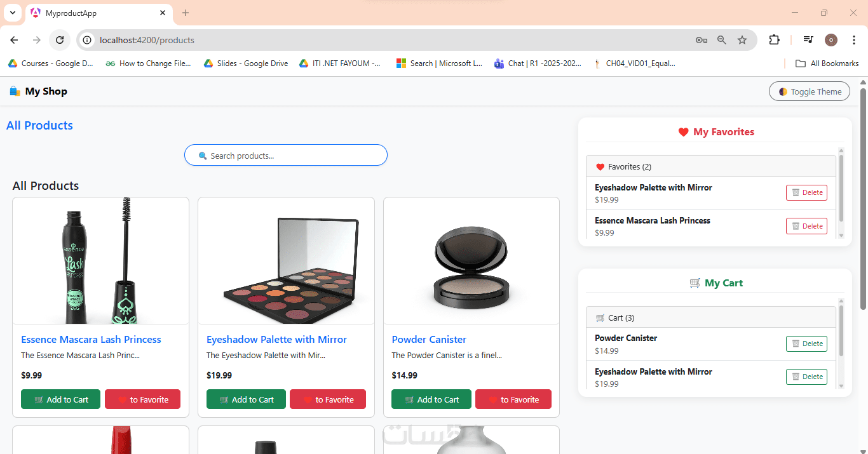Click the My Shop brand text
Image resolution: width=868 pixels, height=454 pixels.
pos(46,91)
